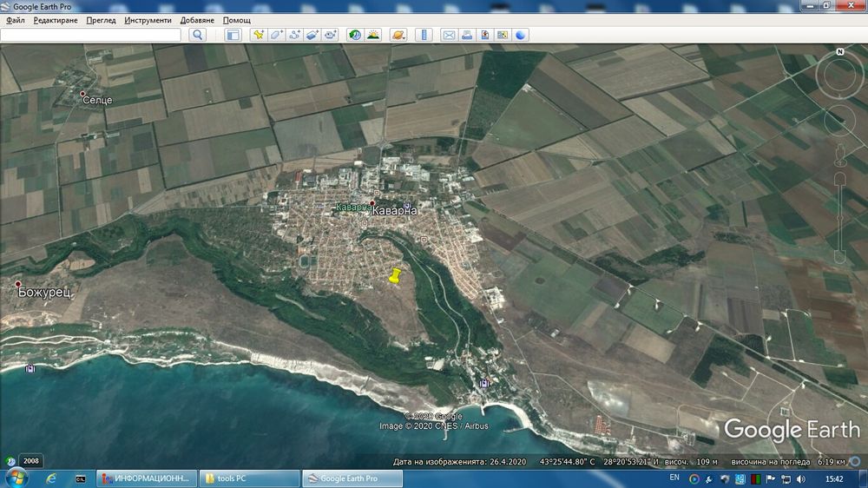The height and width of the screenshot is (488, 868).
Task: Switch to tools PC taskbar folder
Action: click(249, 478)
